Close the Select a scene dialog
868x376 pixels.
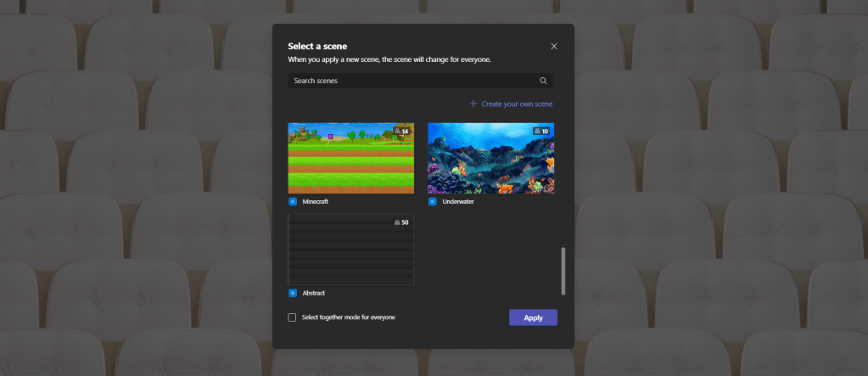[x=554, y=47]
